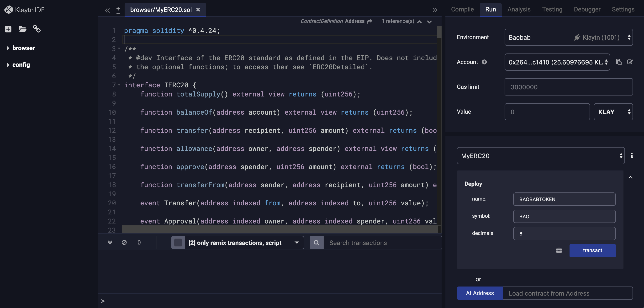Expand the config folder
Image resolution: width=644 pixels, height=308 pixels.
8,65
